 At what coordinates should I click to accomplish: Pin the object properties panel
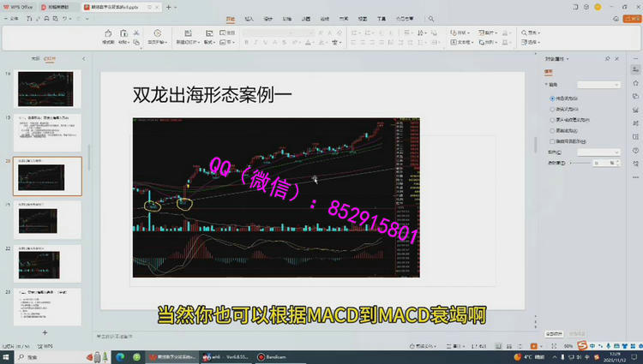(608, 57)
